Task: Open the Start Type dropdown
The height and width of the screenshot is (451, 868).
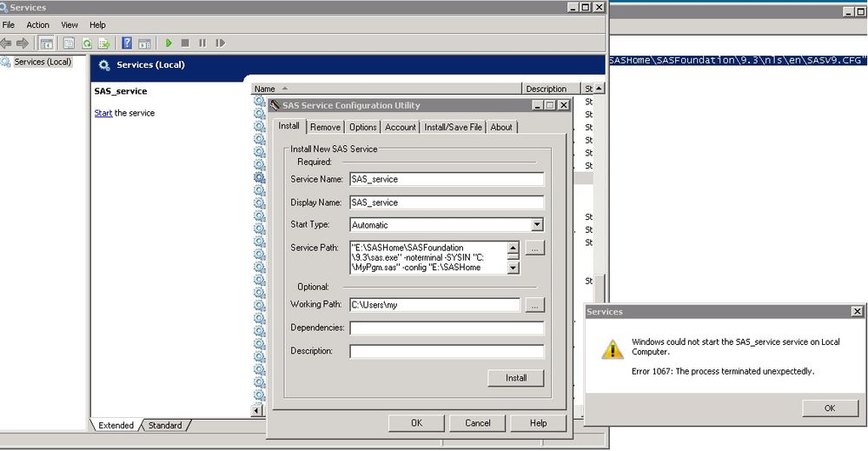Action: [537, 225]
